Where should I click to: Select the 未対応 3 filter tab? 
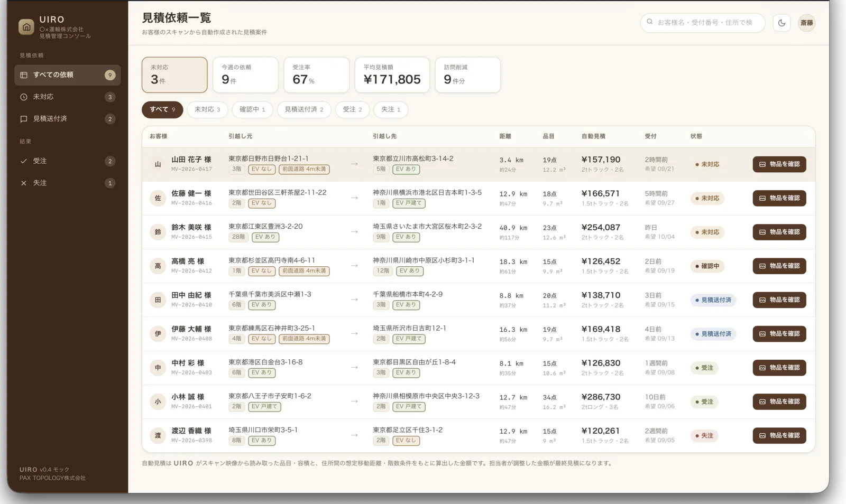pos(207,109)
